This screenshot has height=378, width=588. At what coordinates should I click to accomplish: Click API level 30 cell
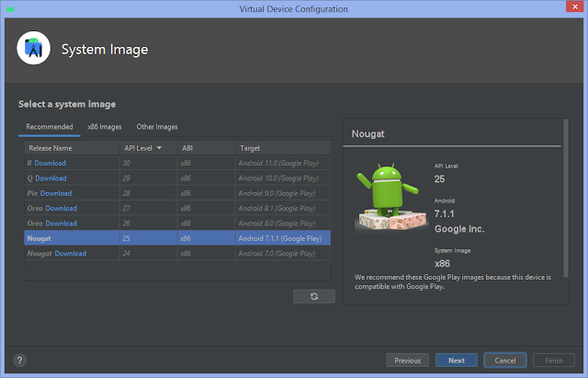click(149, 163)
